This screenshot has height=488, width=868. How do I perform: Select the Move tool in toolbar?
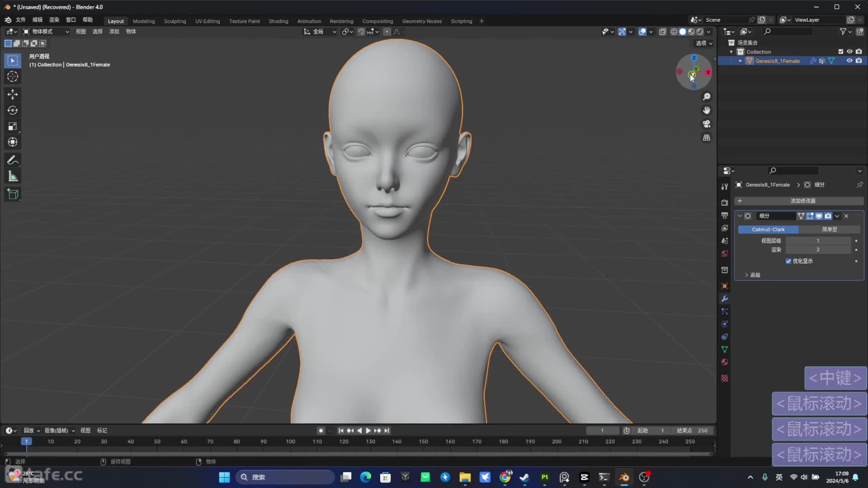coord(13,94)
